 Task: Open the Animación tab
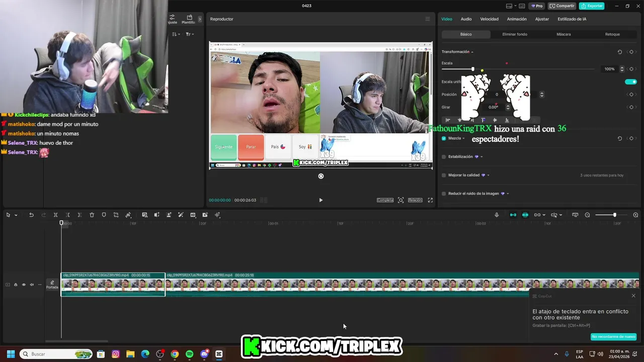coord(517,19)
